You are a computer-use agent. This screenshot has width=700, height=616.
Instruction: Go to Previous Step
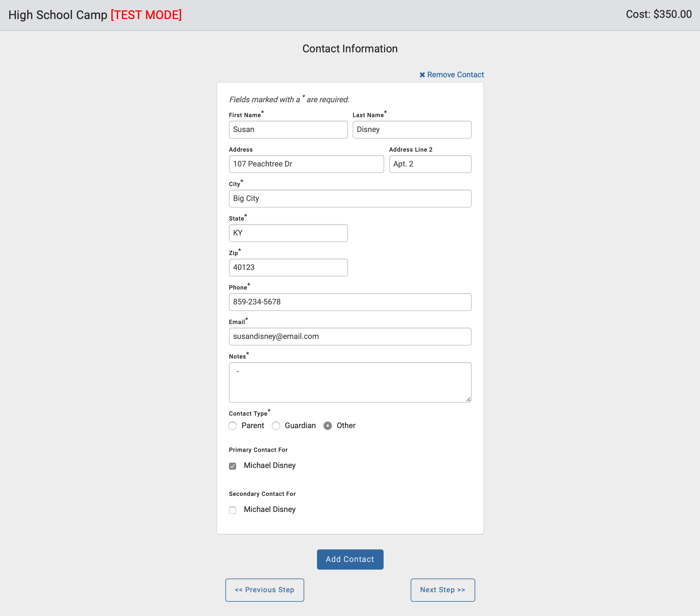[x=264, y=590]
